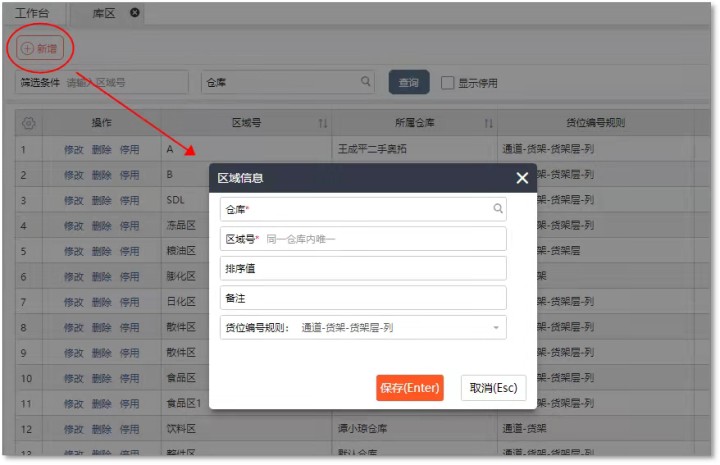Click the 保存(Enter) button
This screenshot has width=720, height=465.
click(x=410, y=388)
